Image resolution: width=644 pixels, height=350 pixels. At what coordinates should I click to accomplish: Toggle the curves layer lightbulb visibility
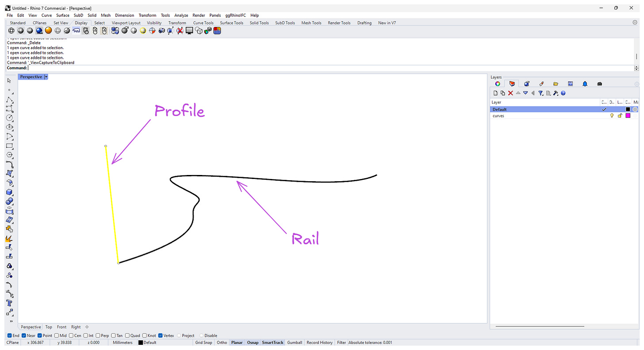612,116
